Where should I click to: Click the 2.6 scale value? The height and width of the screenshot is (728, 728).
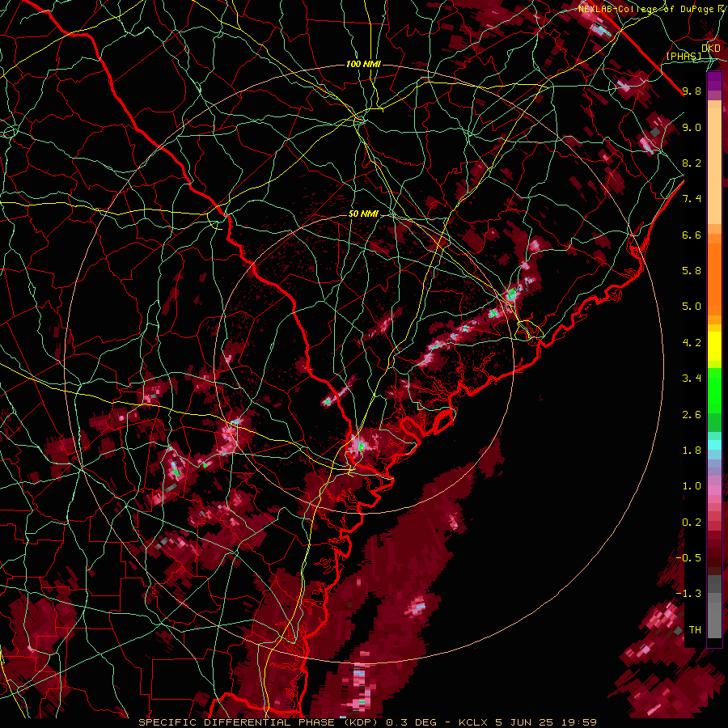click(692, 415)
